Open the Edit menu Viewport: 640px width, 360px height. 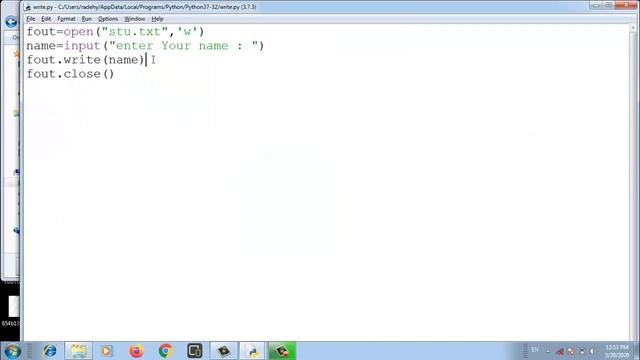tap(46, 19)
